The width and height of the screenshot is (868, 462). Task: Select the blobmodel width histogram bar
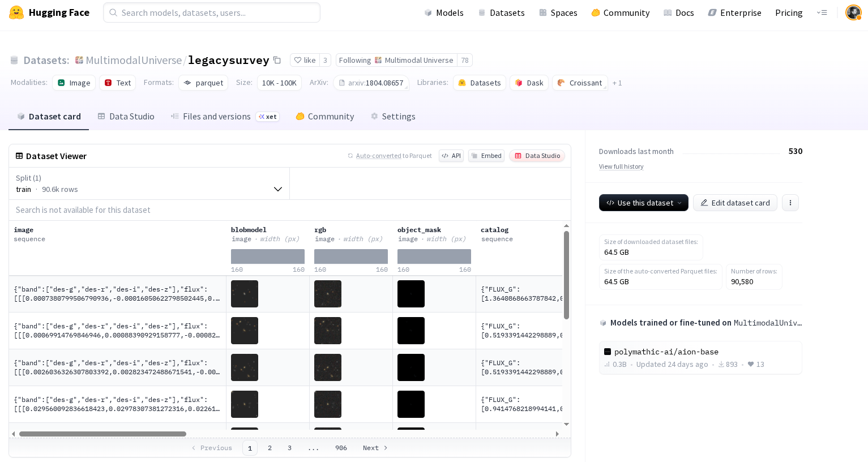point(268,256)
